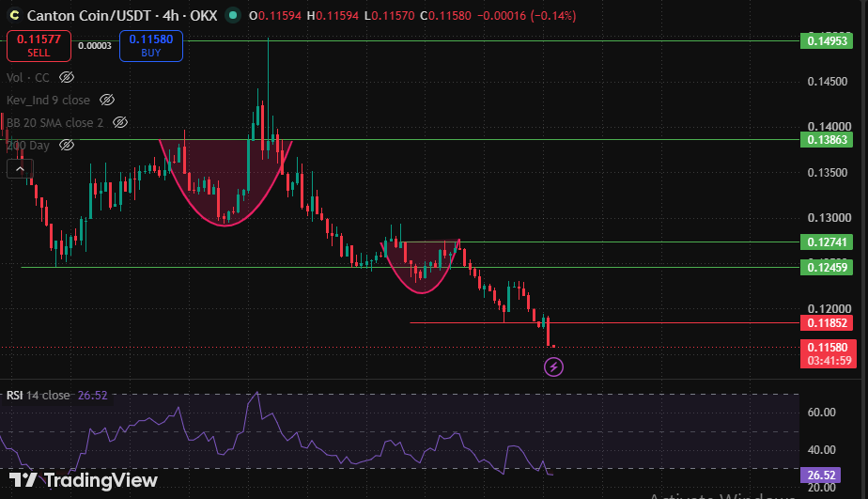This screenshot has height=499, width=868.
Task: Select the 0.14953 green price line label
Action: pos(827,41)
